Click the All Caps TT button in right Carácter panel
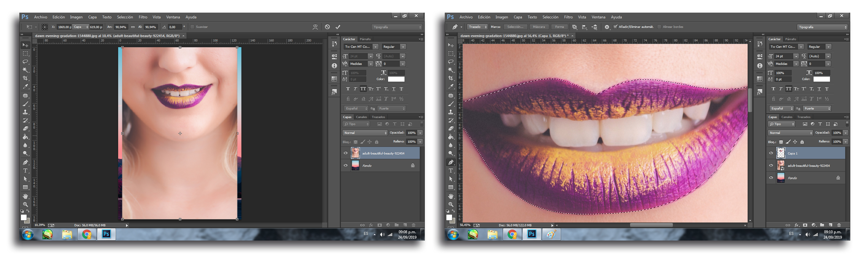The image size is (868, 257). point(788,89)
